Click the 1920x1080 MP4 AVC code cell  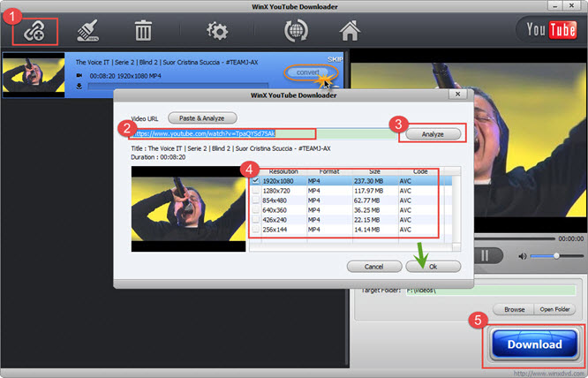tap(405, 181)
